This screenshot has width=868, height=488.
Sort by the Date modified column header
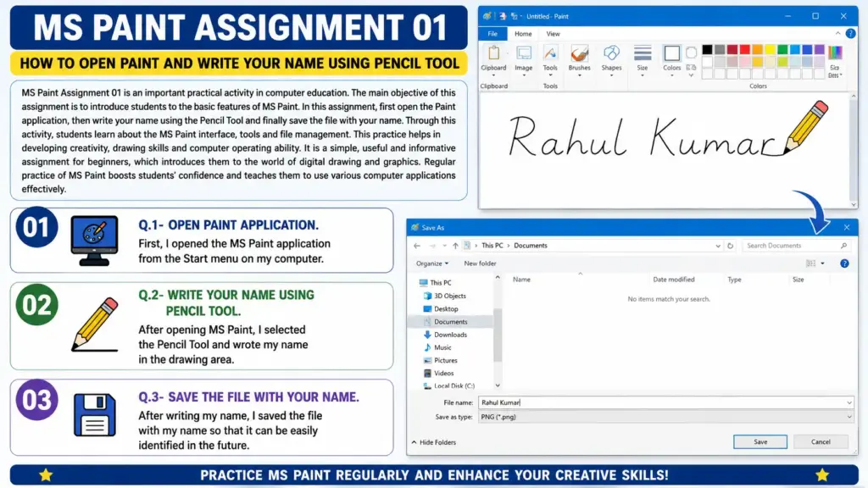[x=673, y=280]
